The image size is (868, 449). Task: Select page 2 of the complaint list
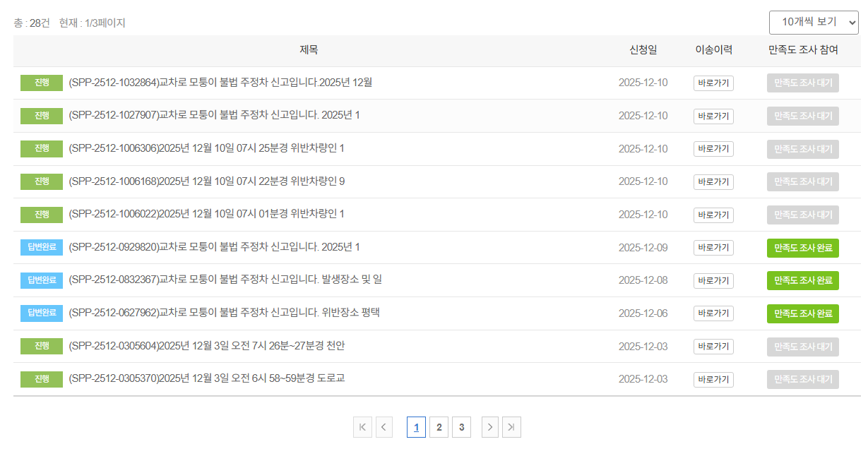439,426
